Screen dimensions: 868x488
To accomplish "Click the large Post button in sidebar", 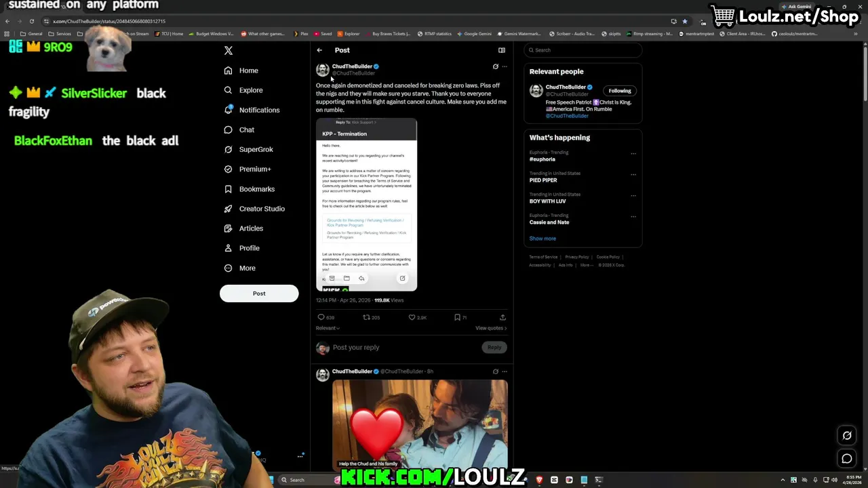I will [259, 293].
